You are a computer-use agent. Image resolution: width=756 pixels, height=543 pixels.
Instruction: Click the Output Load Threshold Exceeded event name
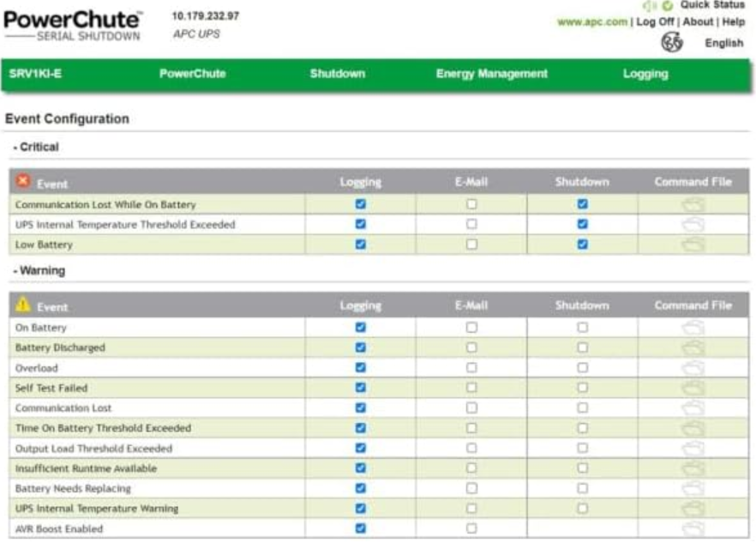93,449
